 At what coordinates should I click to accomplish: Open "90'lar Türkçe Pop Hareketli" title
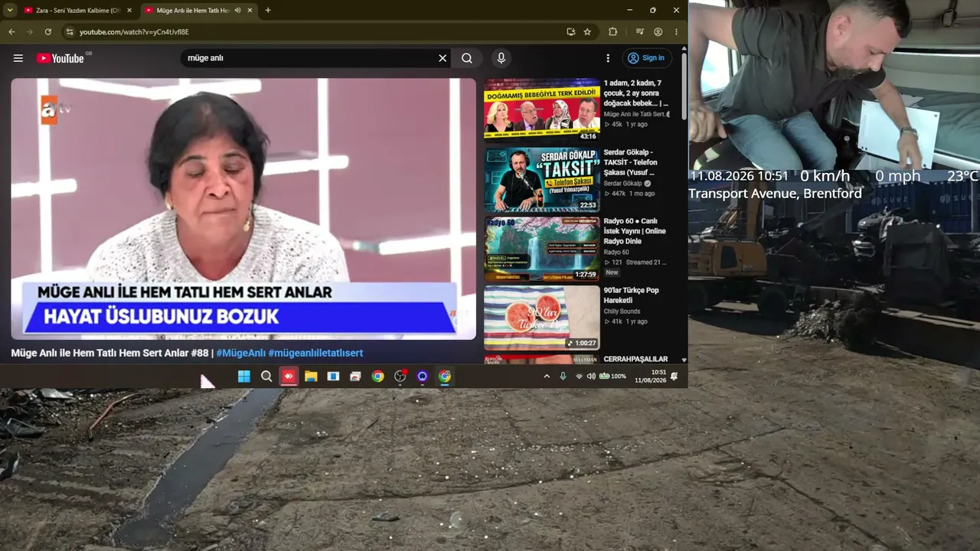(x=631, y=295)
